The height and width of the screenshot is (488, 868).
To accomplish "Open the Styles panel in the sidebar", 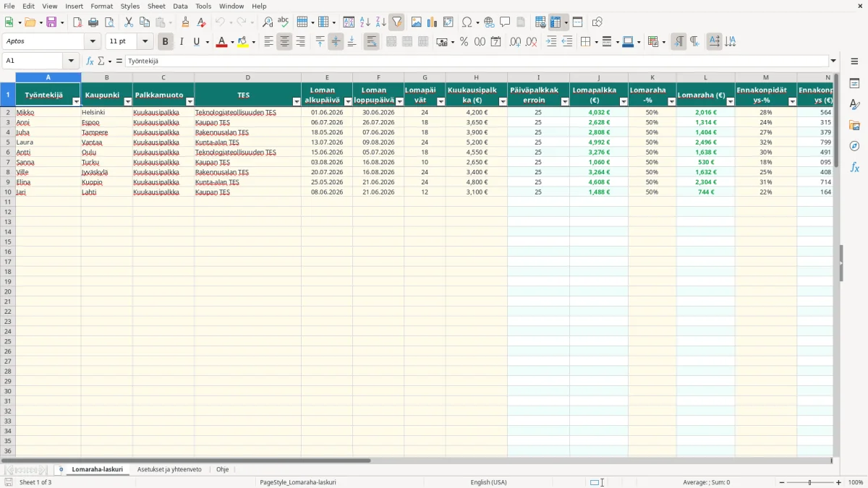I will click(x=854, y=104).
